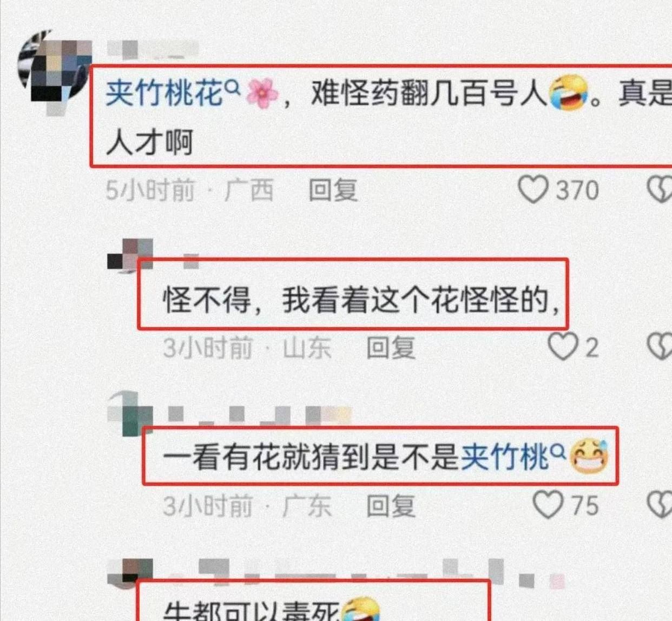The width and height of the screenshot is (672, 621).
Task: Open the blue 夹竹桃花 search link
Action: point(164,93)
